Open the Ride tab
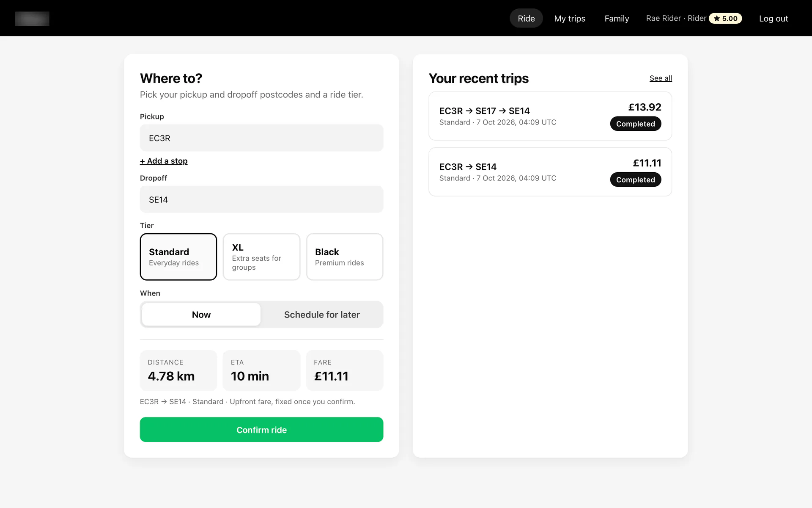812x508 pixels. click(526, 19)
